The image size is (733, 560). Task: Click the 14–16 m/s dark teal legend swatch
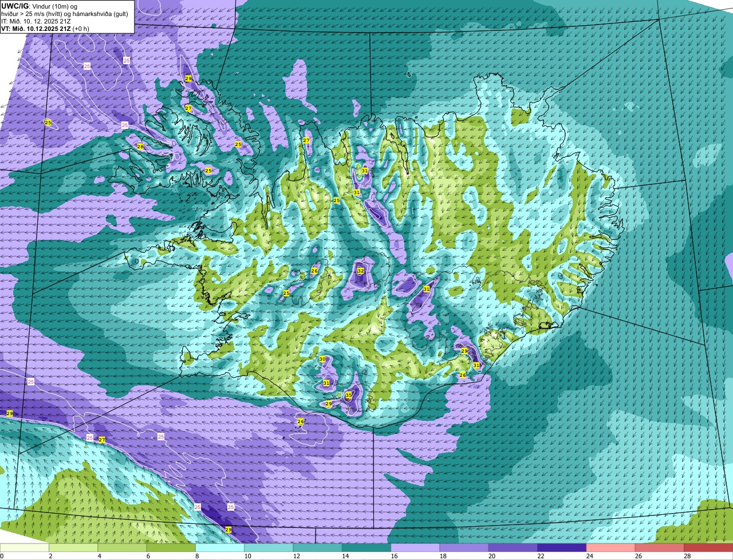point(366,547)
